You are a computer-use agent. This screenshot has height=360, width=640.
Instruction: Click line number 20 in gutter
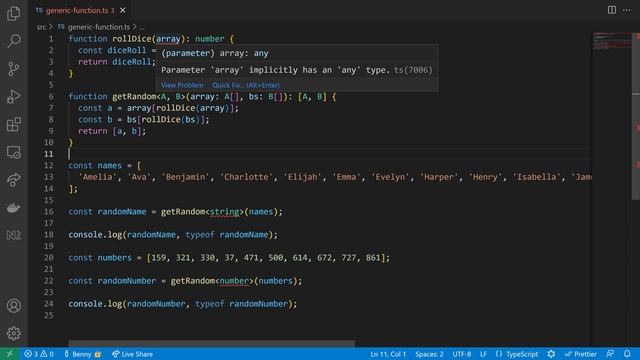49,258
